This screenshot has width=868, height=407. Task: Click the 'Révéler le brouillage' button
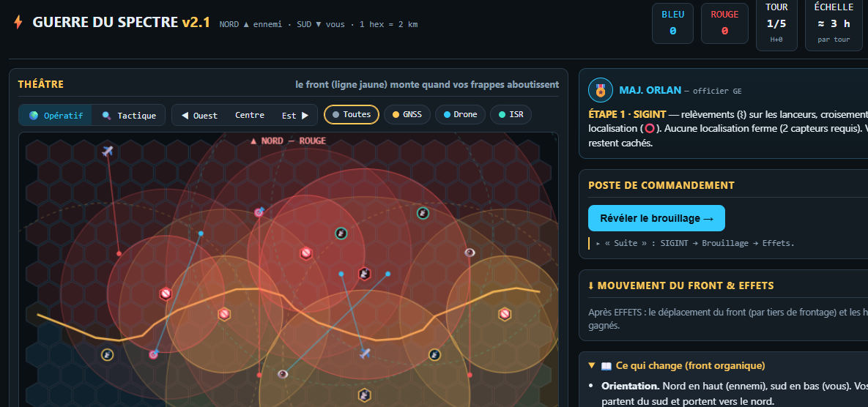point(656,218)
